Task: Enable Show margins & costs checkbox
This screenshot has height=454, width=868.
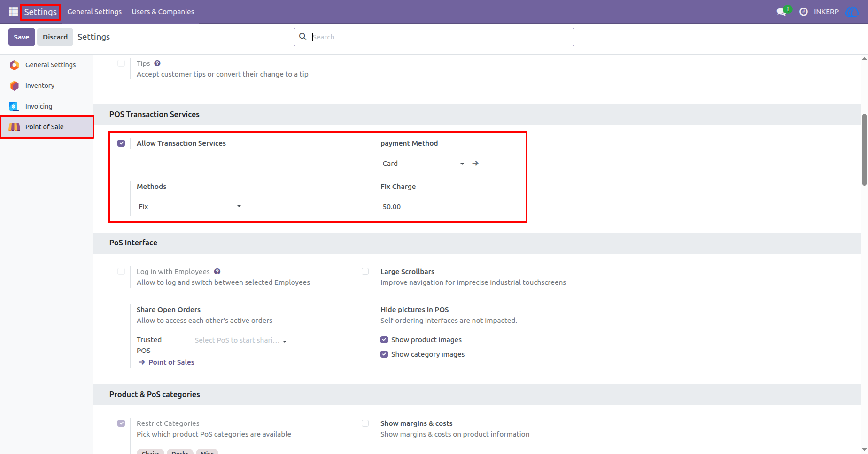Action: coord(365,423)
